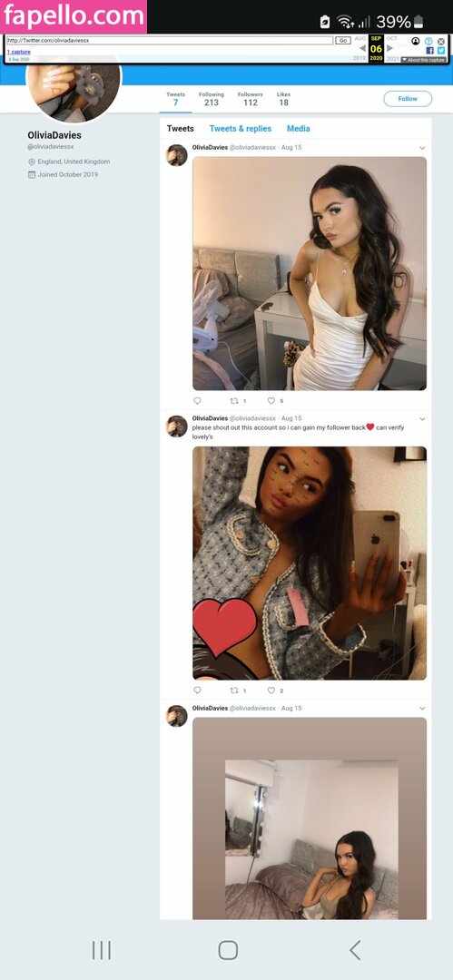Retweet the first tweet

pyautogui.click(x=234, y=401)
